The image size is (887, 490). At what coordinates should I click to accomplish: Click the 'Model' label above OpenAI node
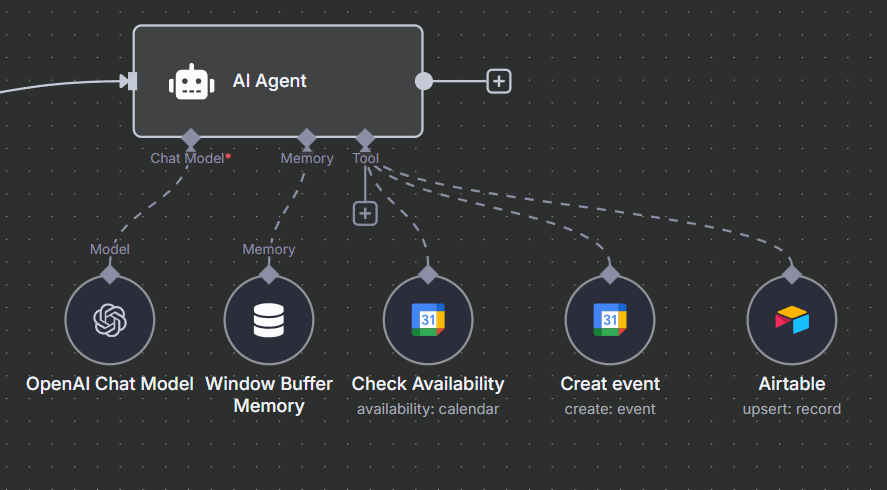coord(110,250)
